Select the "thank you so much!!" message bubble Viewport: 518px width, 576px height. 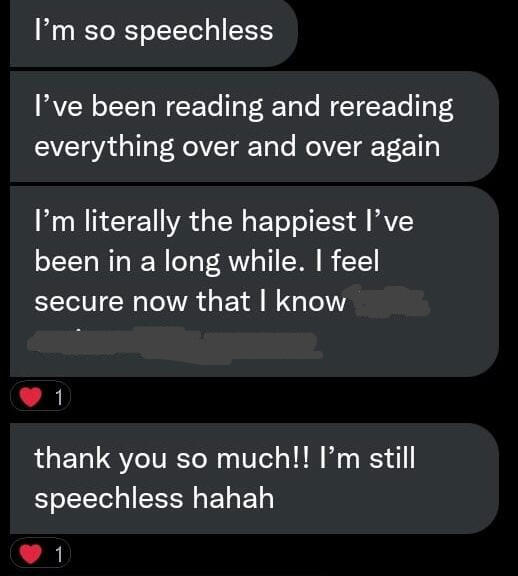254,478
